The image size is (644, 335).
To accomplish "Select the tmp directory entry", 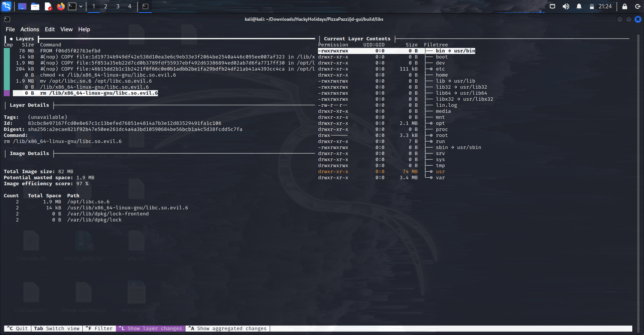I will coord(440,166).
